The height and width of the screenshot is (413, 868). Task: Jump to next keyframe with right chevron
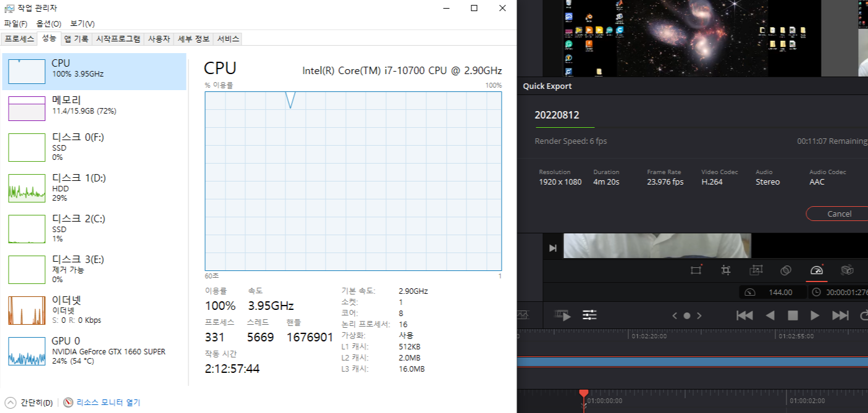699,315
